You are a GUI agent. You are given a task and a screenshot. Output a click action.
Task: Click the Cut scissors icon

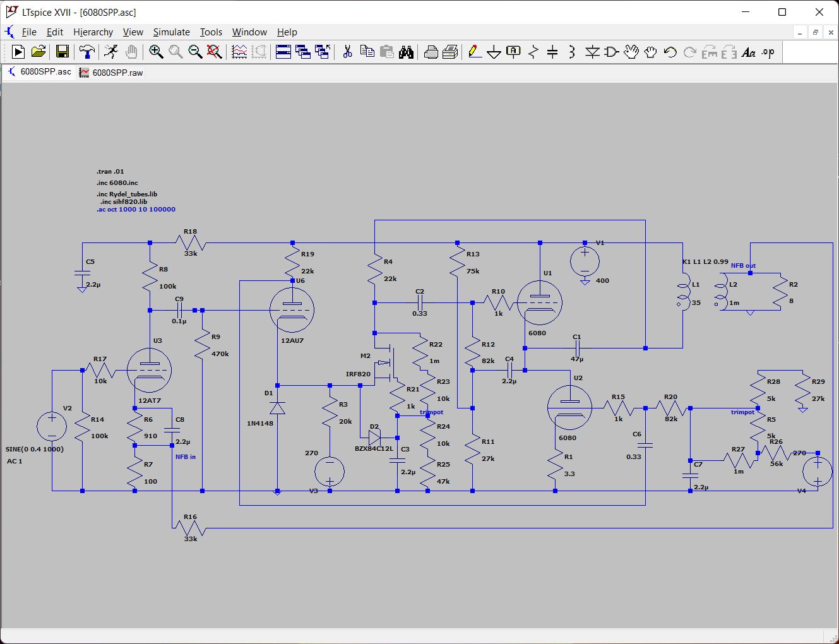(x=347, y=52)
